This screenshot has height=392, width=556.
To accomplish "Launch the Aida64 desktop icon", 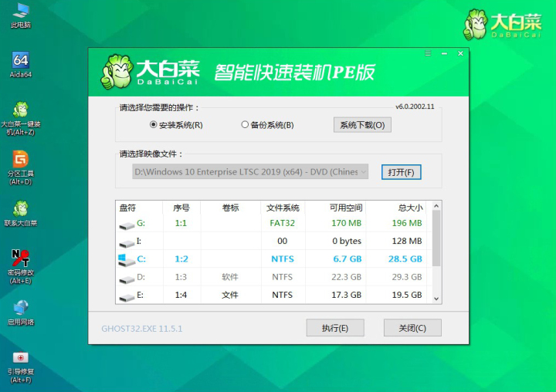I will coord(21,65).
